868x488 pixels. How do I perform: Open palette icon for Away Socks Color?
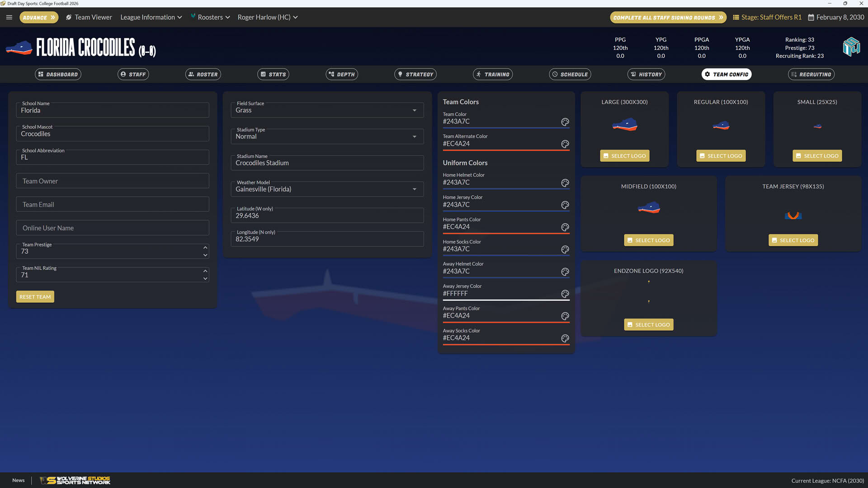(x=565, y=338)
